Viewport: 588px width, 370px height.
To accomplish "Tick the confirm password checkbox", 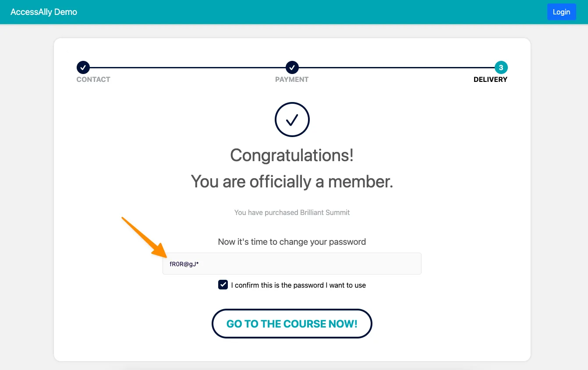I will click(x=223, y=285).
